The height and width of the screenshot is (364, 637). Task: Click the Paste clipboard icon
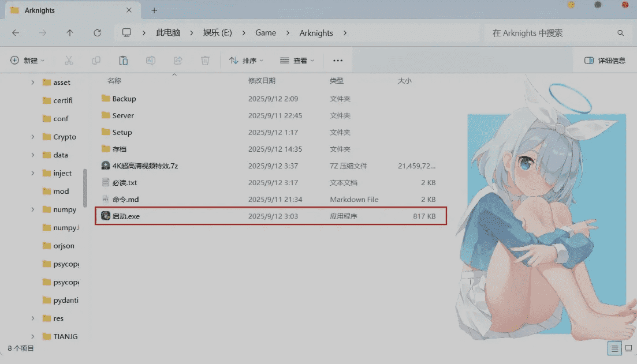[x=123, y=61]
